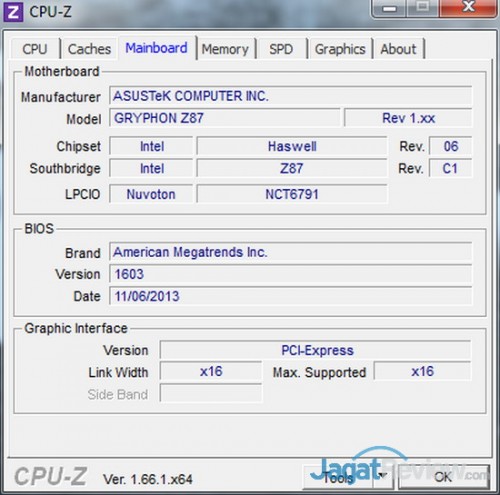This screenshot has width=500, height=495.
Task: Click the CPU-Z window title text
Action: click(x=50, y=12)
